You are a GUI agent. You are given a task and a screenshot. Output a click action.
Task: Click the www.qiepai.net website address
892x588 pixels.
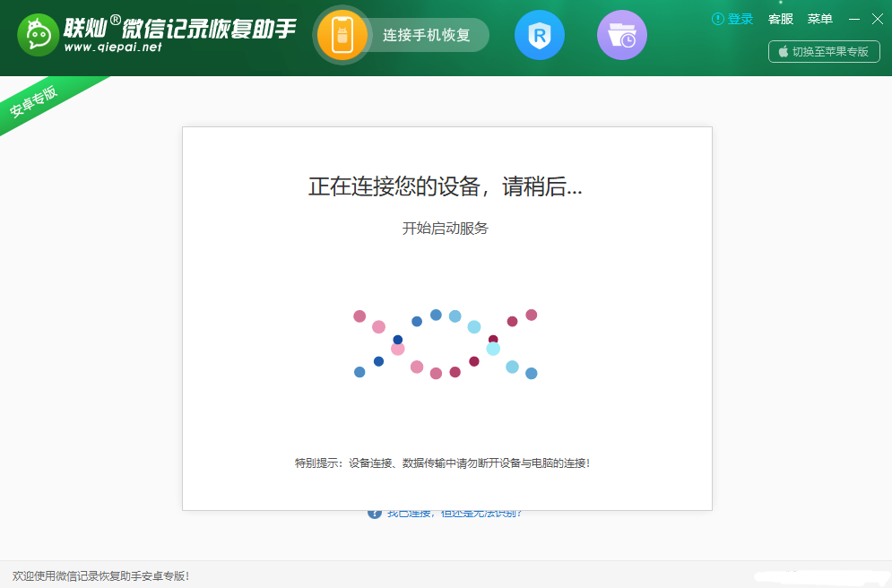coord(111,48)
